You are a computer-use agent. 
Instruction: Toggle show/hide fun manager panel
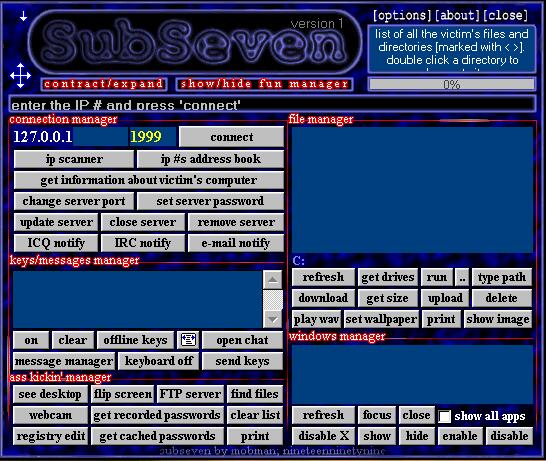[264, 84]
